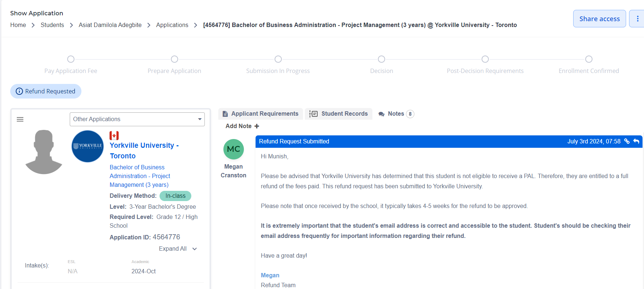The height and width of the screenshot is (289, 644).
Task: Click the Refund Requested status badge
Action: [46, 91]
